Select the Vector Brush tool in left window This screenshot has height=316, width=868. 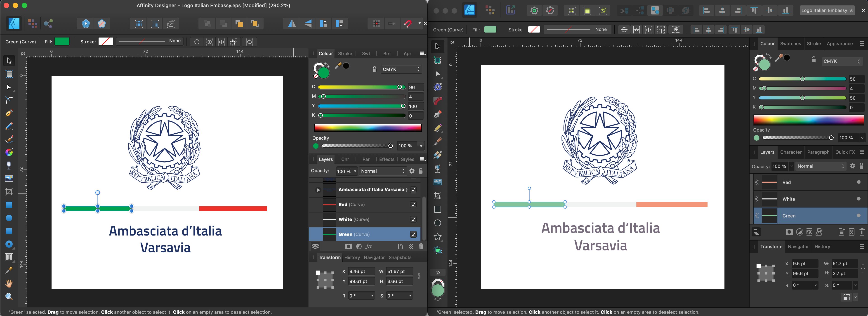click(x=9, y=139)
